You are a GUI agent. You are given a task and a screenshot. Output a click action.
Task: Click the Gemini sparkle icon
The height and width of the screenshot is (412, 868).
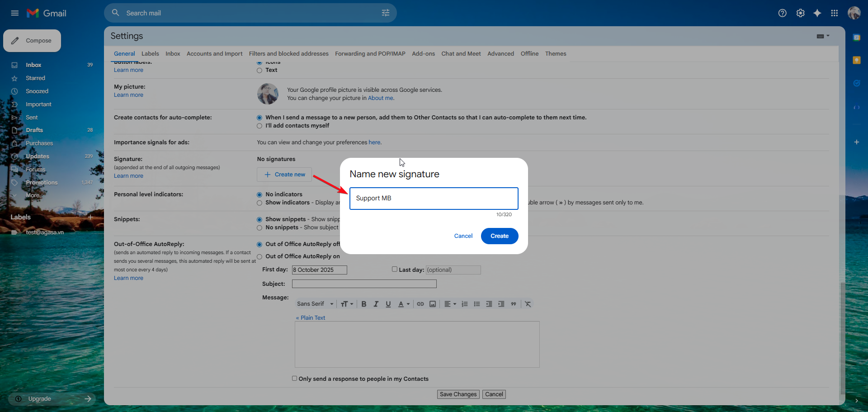click(817, 13)
